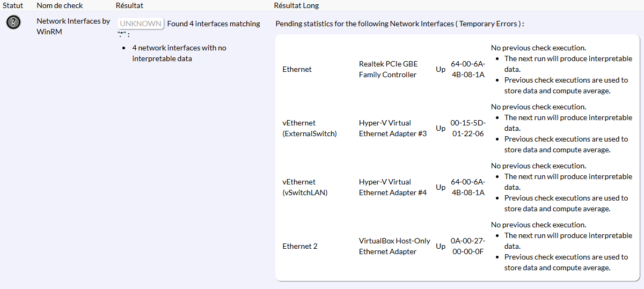Viewport: 644px width, 289px height.
Task: Select the Résultat column header
Action: pyautogui.click(x=129, y=5)
